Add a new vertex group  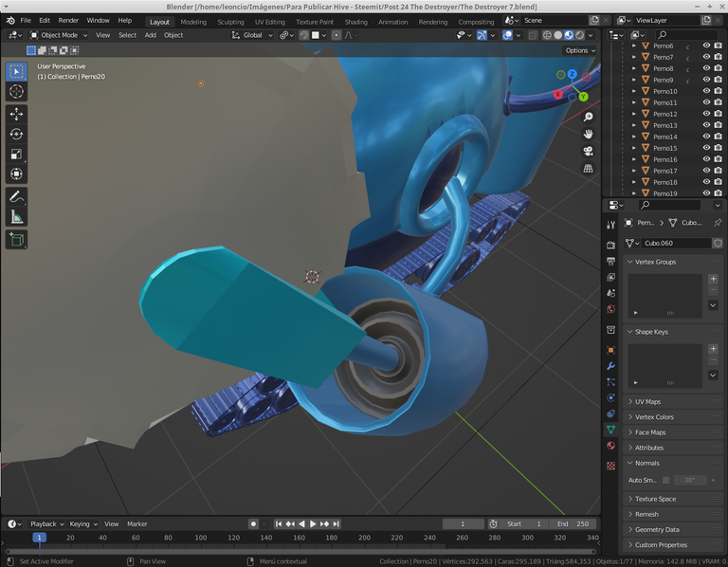coord(713,279)
